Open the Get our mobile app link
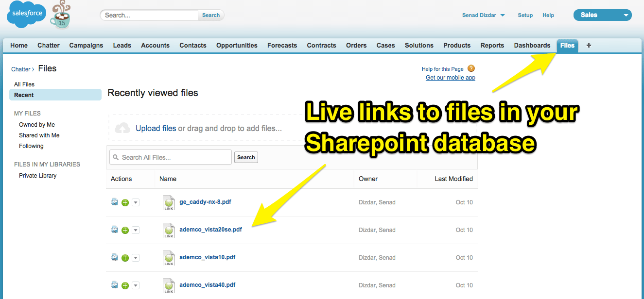 click(x=450, y=77)
